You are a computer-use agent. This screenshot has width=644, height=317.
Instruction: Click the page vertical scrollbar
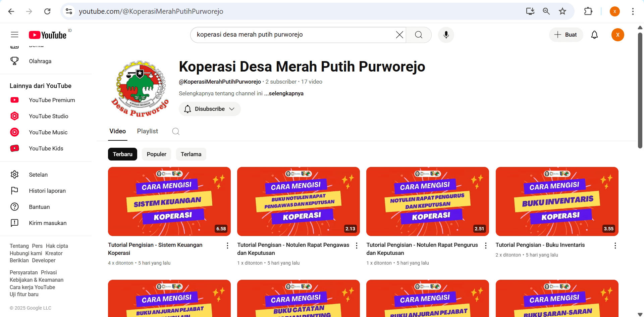click(x=640, y=90)
